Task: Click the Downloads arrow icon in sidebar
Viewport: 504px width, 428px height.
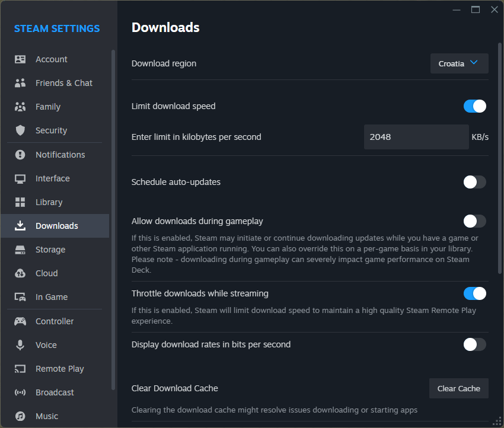Action: pyautogui.click(x=20, y=226)
